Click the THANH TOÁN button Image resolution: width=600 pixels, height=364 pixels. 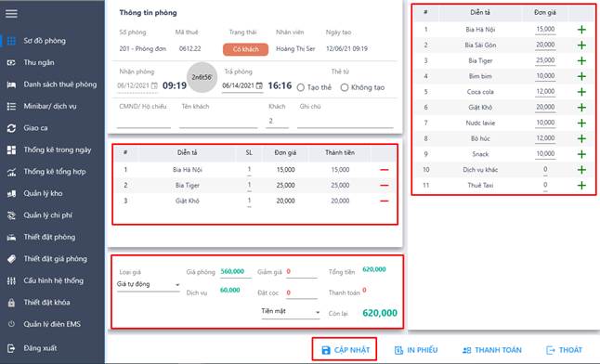pyautogui.click(x=492, y=350)
